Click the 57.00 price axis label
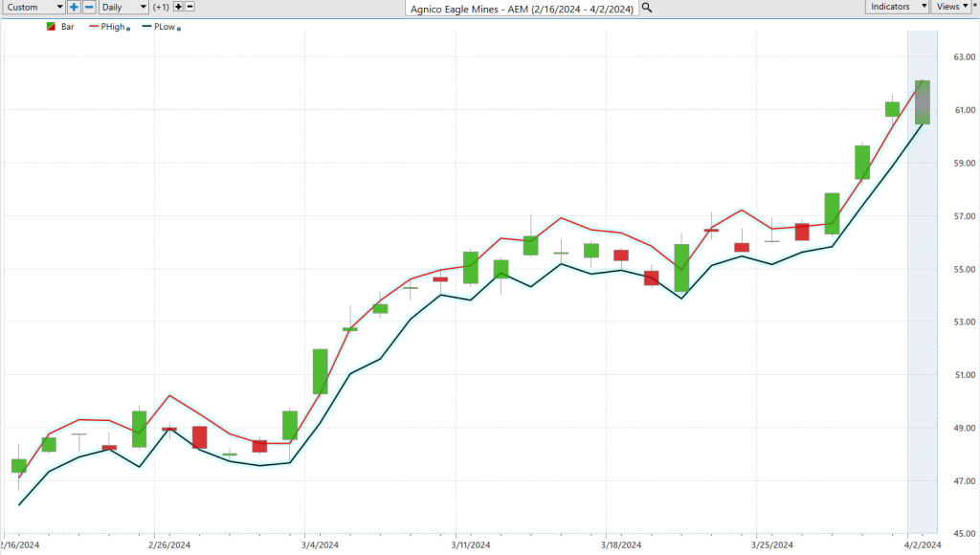The image size is (980, 555). [965, 216]
